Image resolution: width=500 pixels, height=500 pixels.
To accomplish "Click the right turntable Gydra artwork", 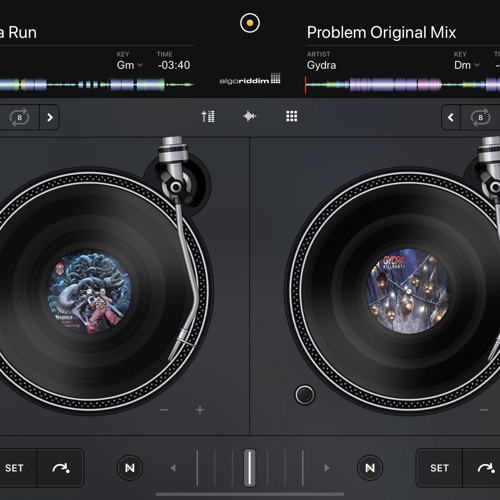I will tap(409, 291).
